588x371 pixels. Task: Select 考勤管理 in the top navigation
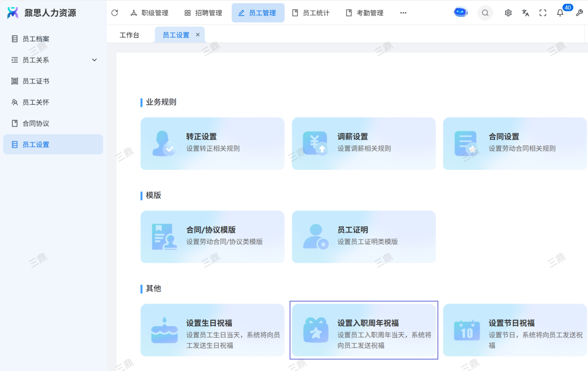click(x=365, y=13)
